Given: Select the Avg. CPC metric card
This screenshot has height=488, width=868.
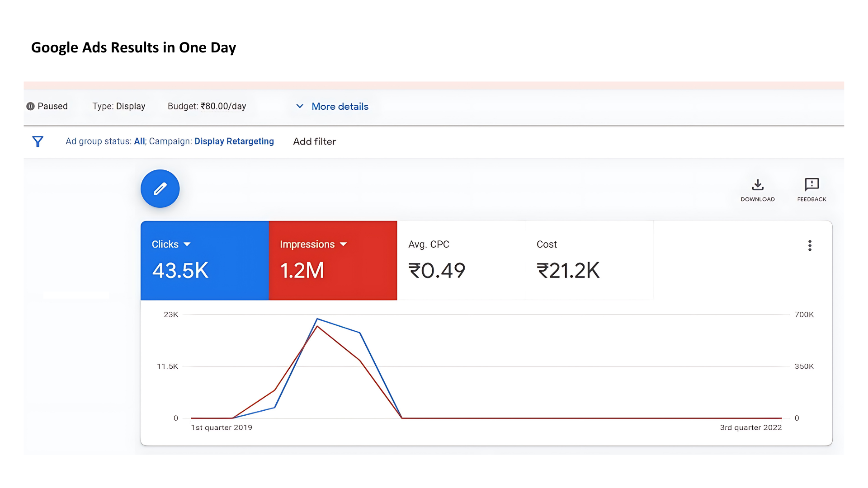Looking at the screenshot, I should (461, 261).
